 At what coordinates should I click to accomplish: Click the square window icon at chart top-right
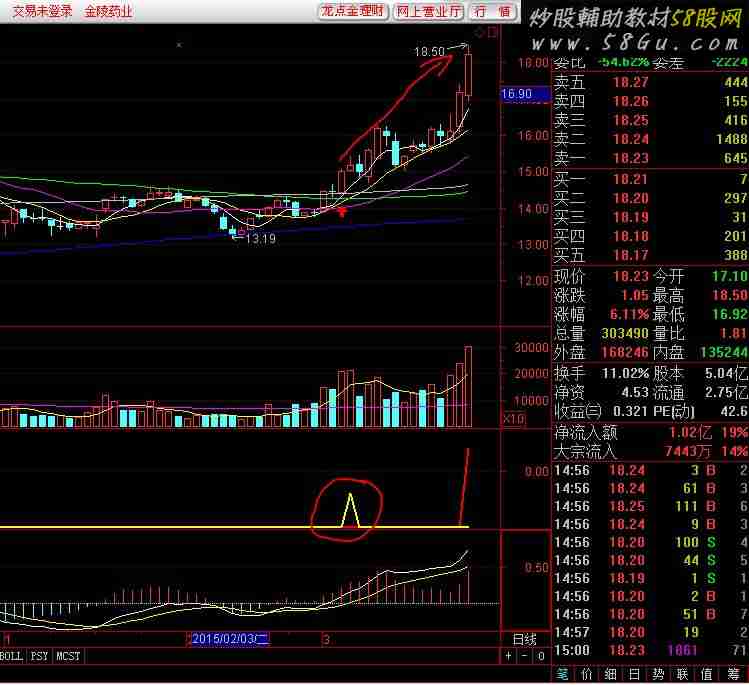492,32
